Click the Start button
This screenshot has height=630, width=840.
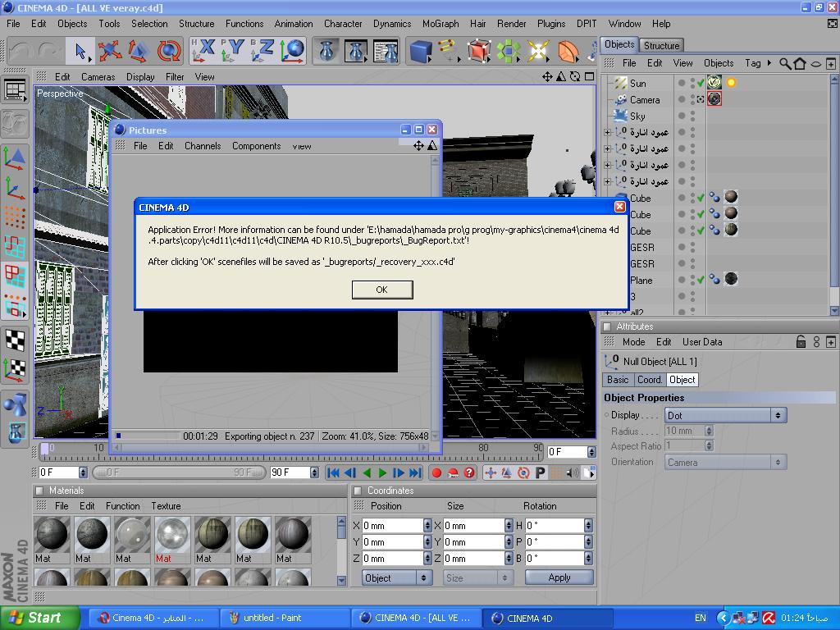point(39,618)
